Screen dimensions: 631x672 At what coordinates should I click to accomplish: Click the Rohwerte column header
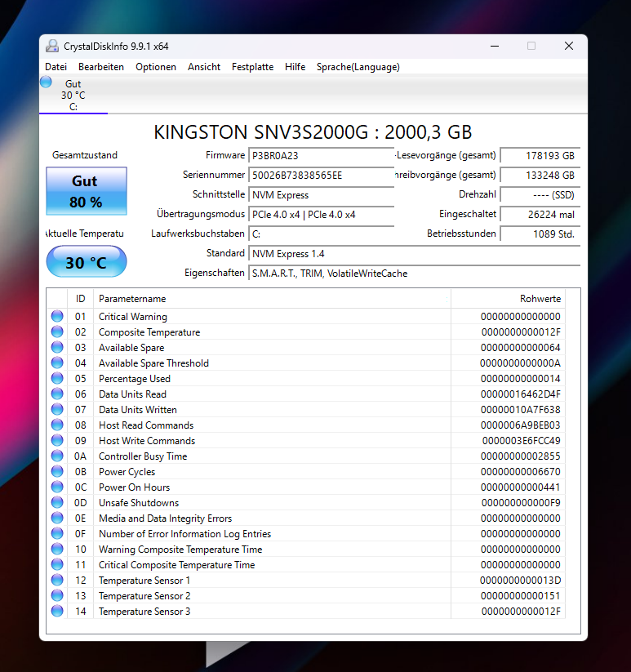pos(508,299)
